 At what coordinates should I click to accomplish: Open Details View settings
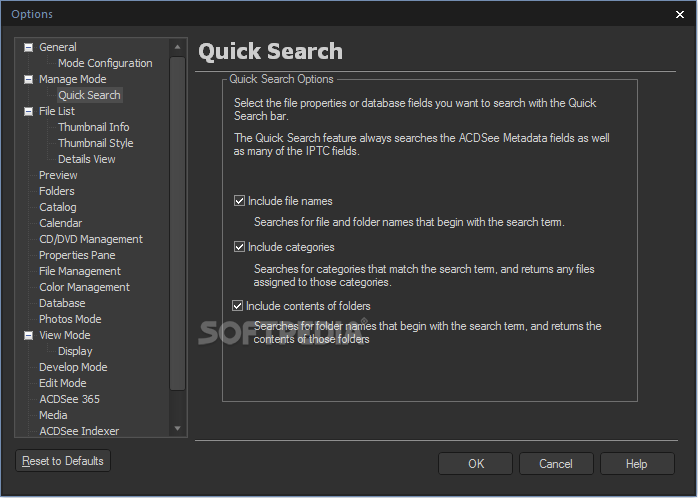[x=86, y=159]
